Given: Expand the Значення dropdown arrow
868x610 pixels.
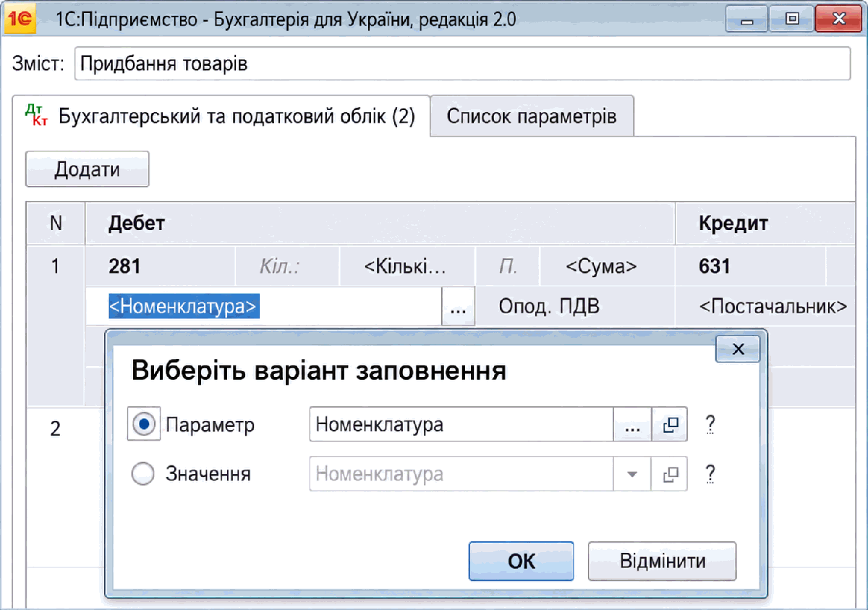Looking at the screenshot, I should coord(633,474).
